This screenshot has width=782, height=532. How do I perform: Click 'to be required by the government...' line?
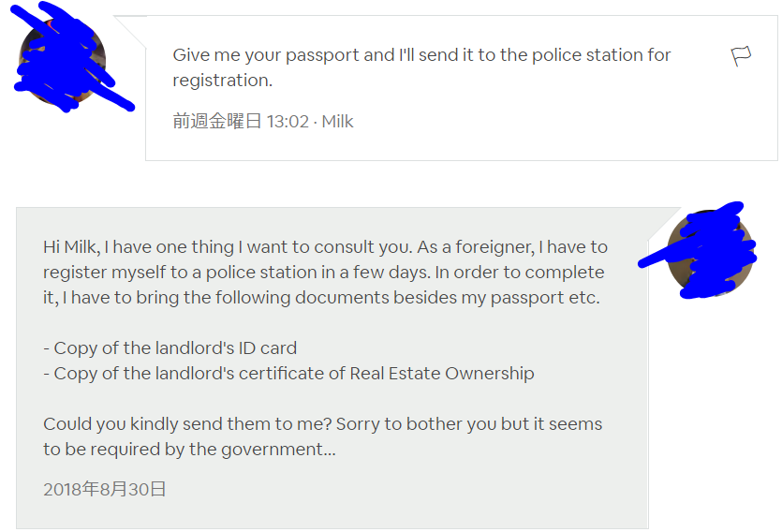[x=189, y=450]
